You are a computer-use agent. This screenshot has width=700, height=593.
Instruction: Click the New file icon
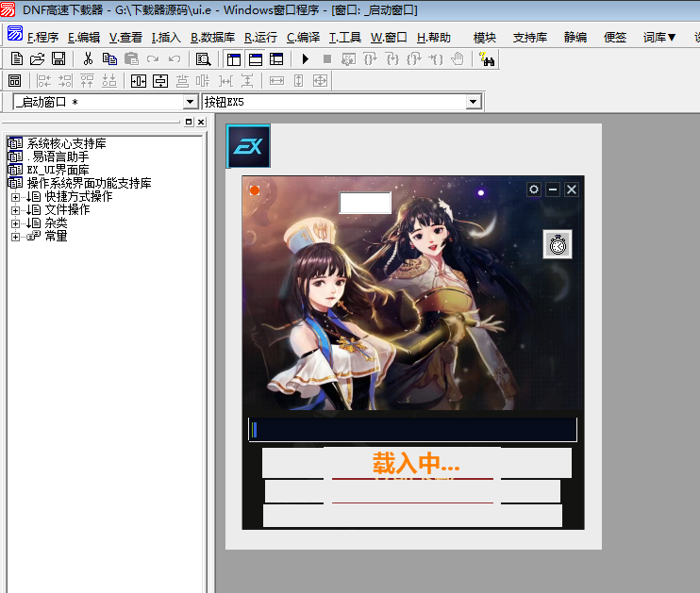[17, 58]
